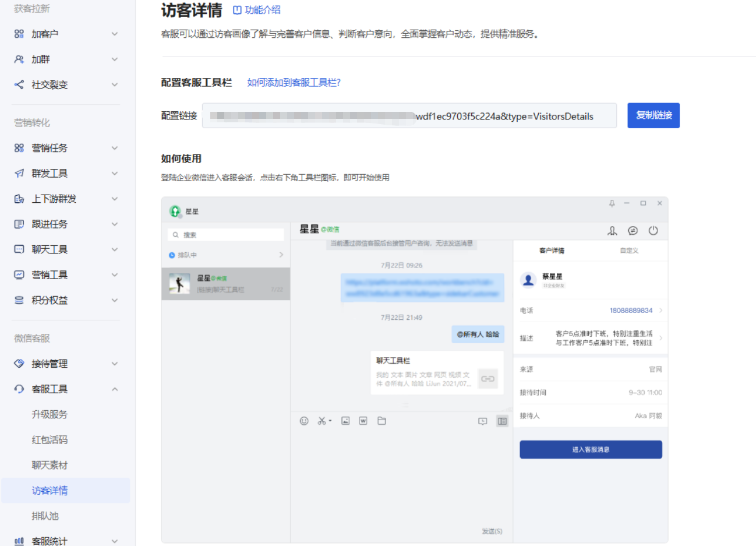The height and width of the screenshot is (546, 756).
Task: Open the 如何添加到客服工具栏? link
Action: click(x=294, y=83)
